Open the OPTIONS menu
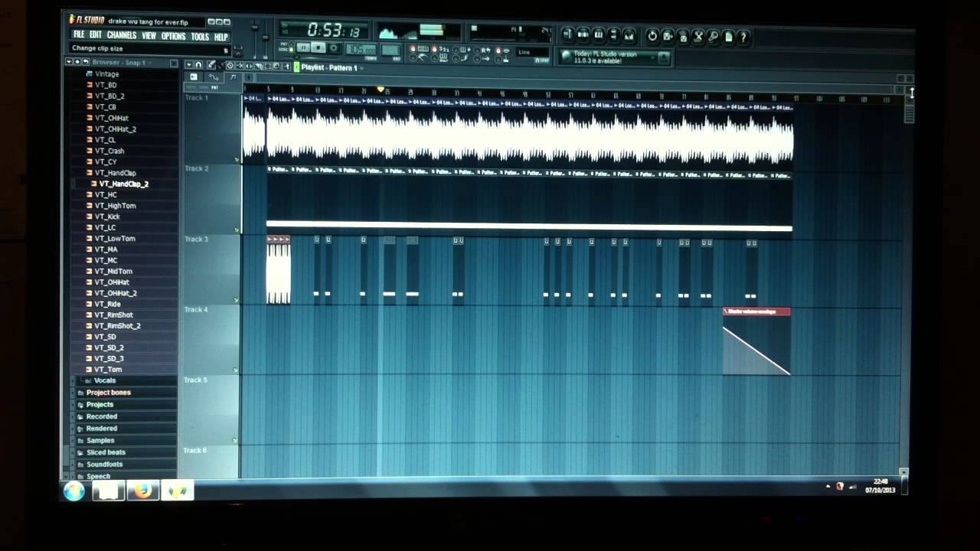This screenshot has height=551, width=980. coord(174,36)
